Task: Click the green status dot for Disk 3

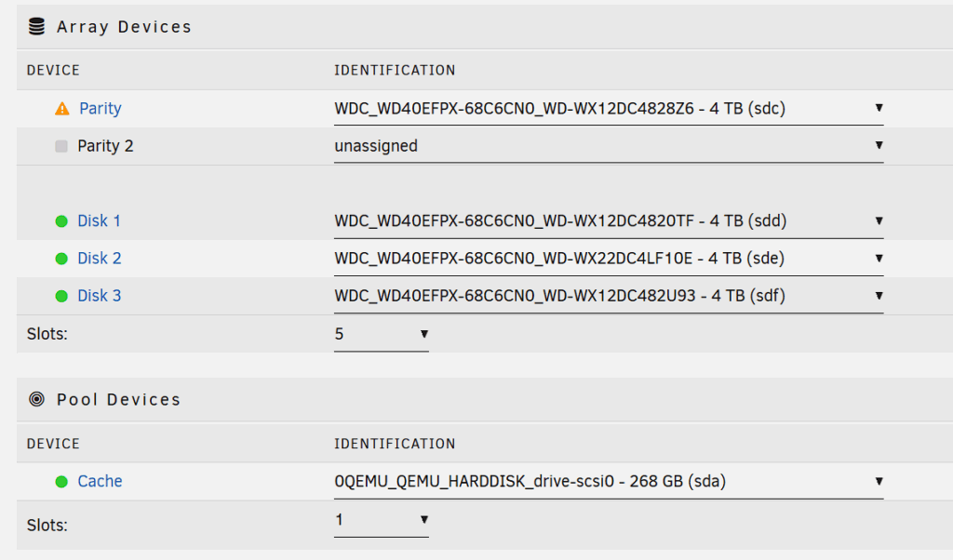Action: click(x=61, y=296)
